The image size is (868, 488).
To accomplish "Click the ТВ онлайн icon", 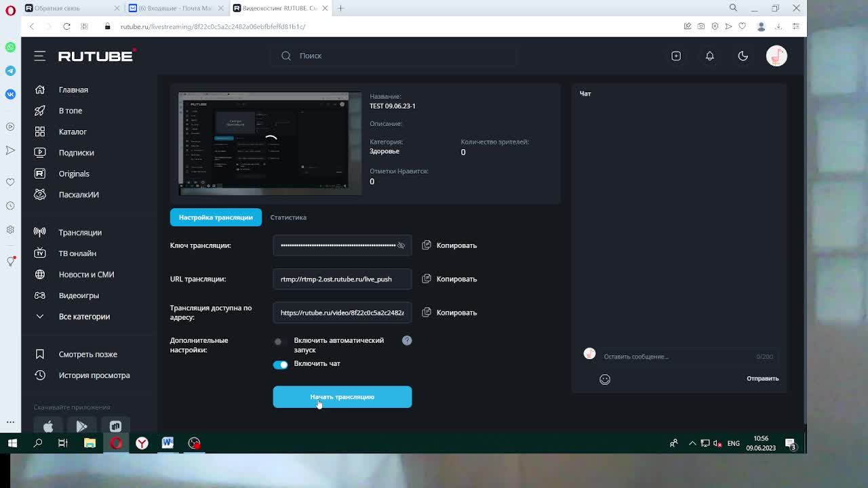I will [40, 253].
